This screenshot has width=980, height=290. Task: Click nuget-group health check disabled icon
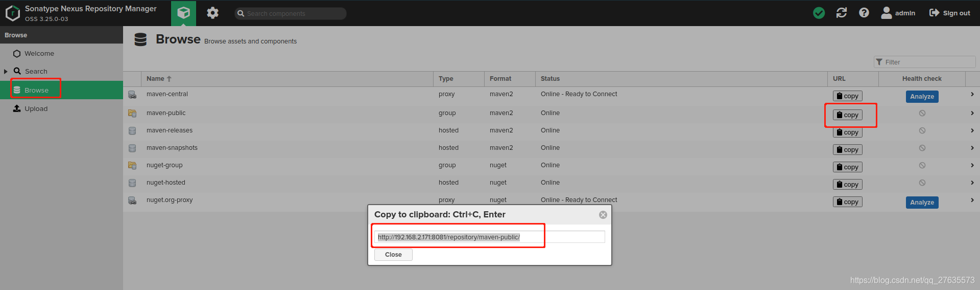point(922,166)
